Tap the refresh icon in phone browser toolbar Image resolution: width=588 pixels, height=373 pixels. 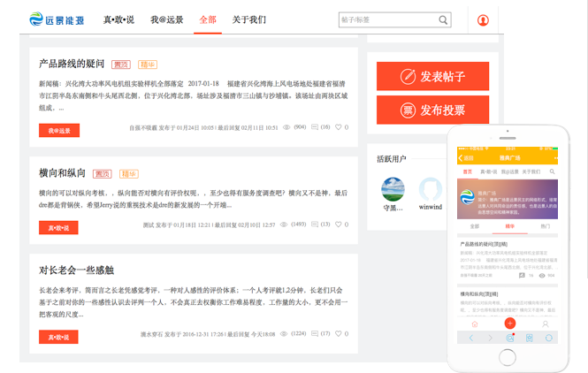(548, 338)
